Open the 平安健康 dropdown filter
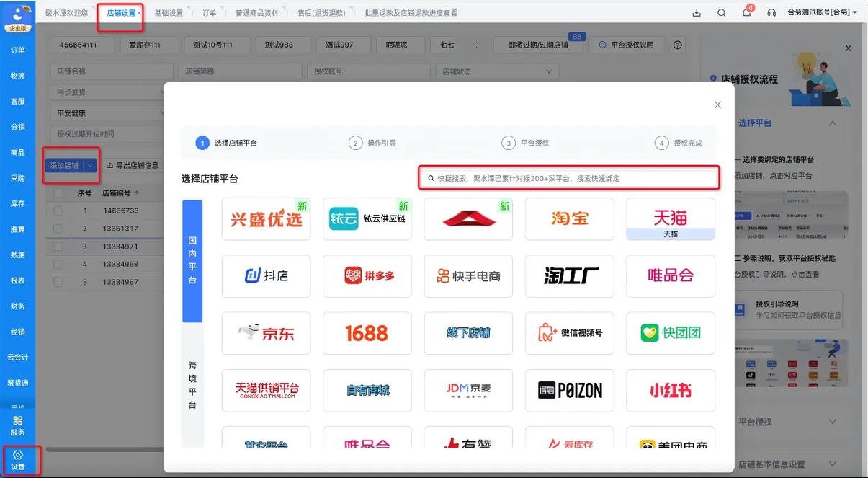868x478 pixels. [108, 113]
